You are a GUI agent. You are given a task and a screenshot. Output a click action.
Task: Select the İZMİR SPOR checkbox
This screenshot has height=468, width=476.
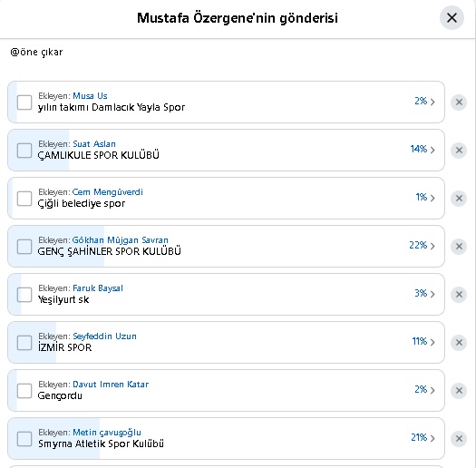tap(24, 343)
